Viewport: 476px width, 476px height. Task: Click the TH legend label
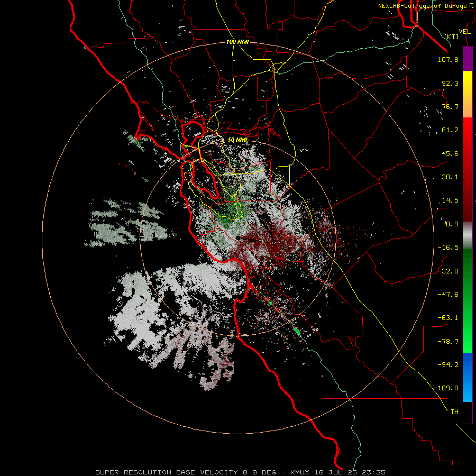[x=454, y=412]
